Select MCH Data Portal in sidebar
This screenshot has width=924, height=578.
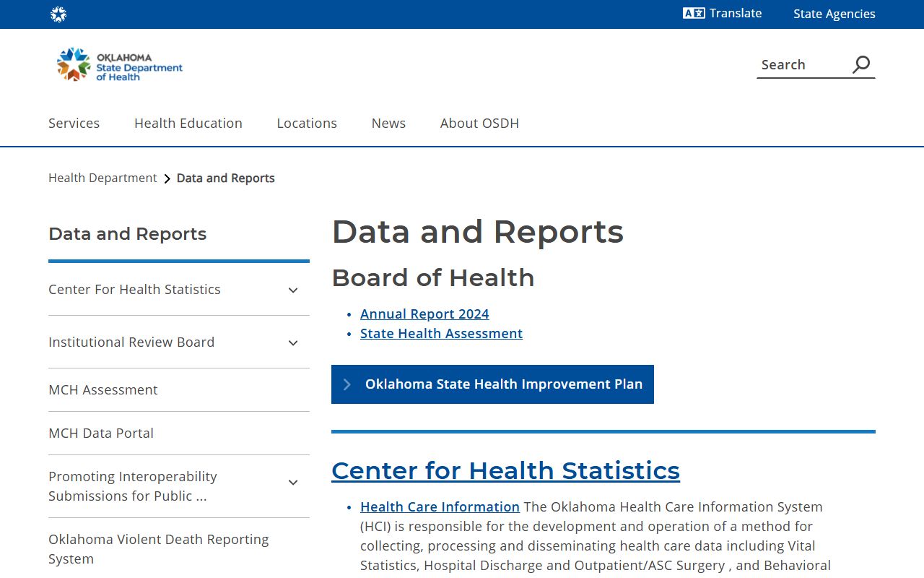[101, 433]
